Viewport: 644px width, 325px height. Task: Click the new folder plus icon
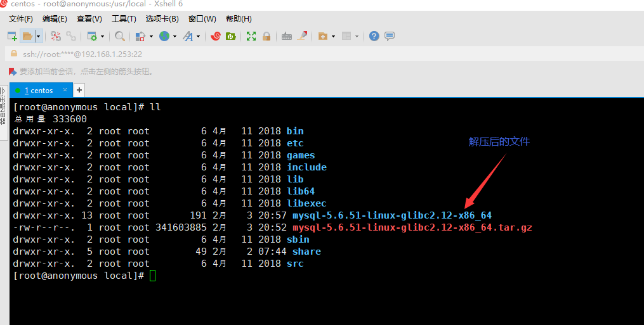323,36
